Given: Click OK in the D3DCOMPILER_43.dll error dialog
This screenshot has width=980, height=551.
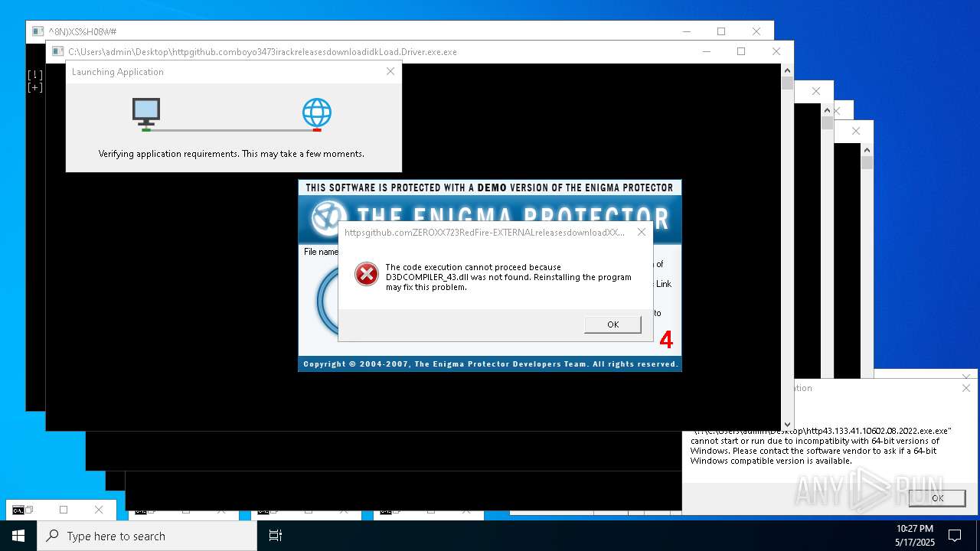Looking at the screenshot, I should pos(612,324).
